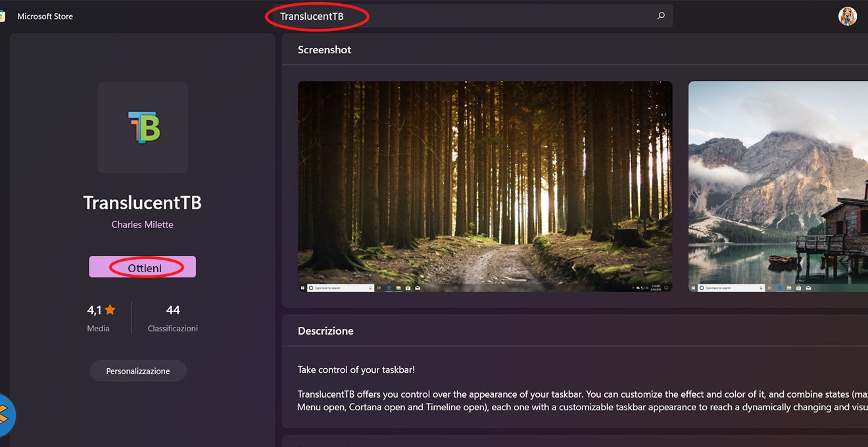Click the Descrizione section heading
868x447 pixels.
[x=325, y=331]
